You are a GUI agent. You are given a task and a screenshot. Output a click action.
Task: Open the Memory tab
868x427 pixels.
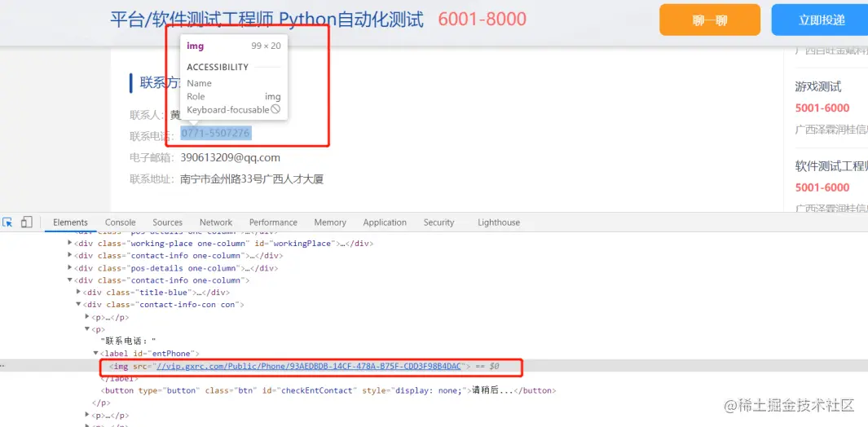point(330,222)
